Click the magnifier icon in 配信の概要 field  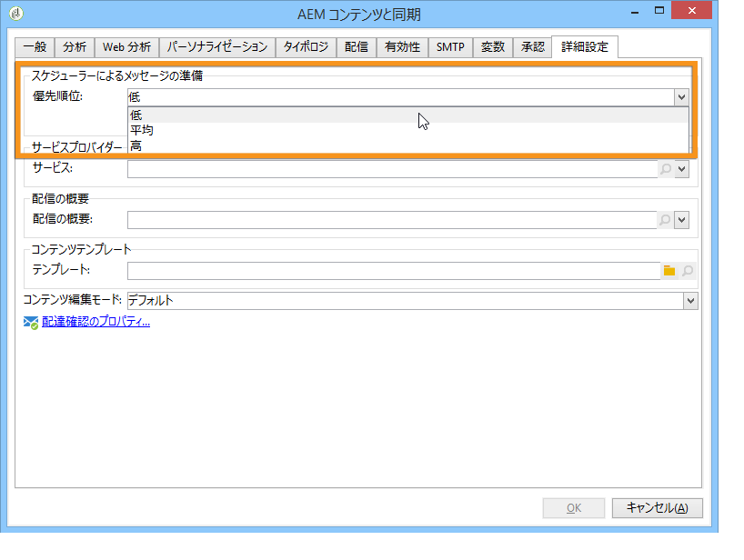pos(665,219)
